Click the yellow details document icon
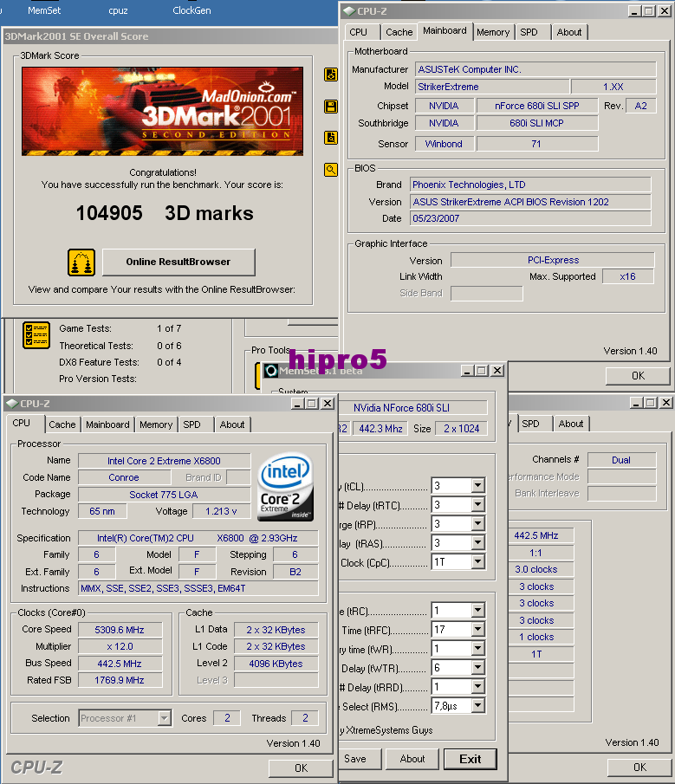 pos(330,138)
